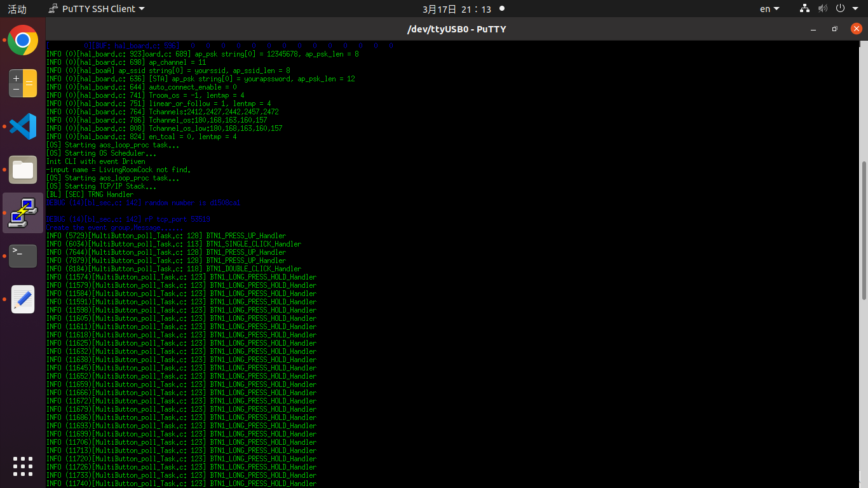This screenshot has width=868, height=488.
Task: Click '[OS] Starting OS Scheduler...' line
Action: 101,153
